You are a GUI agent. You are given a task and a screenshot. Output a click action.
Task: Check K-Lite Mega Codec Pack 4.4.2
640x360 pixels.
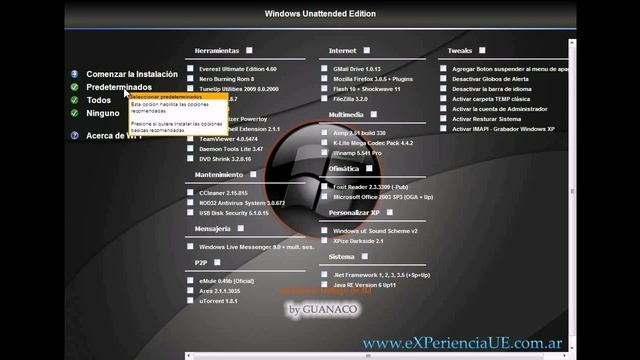(324, 142)
